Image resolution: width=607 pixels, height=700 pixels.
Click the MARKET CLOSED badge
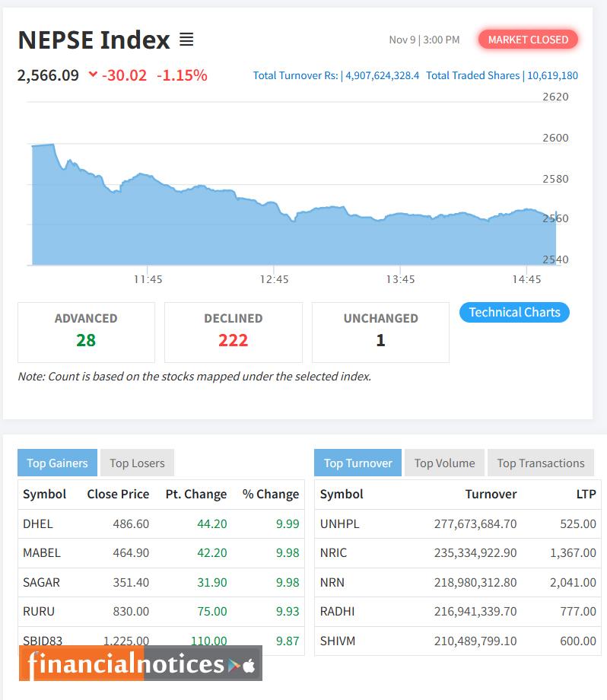(528, 40)
